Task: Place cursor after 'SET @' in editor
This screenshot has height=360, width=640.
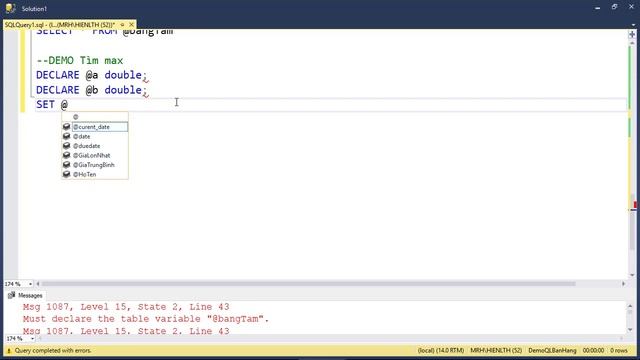Action: (x=69, y=104)
